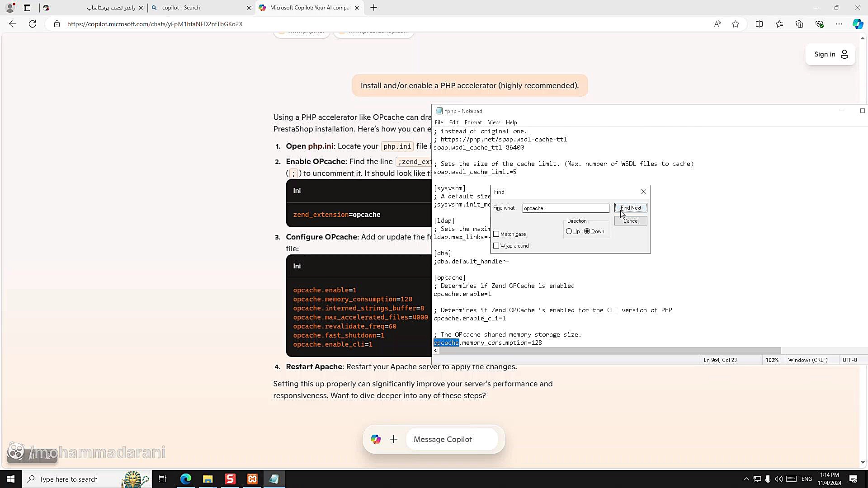Show hidden system tray icons
This screenshot has height=488, width=868.
pyautogui.click(x=746, y=479)
